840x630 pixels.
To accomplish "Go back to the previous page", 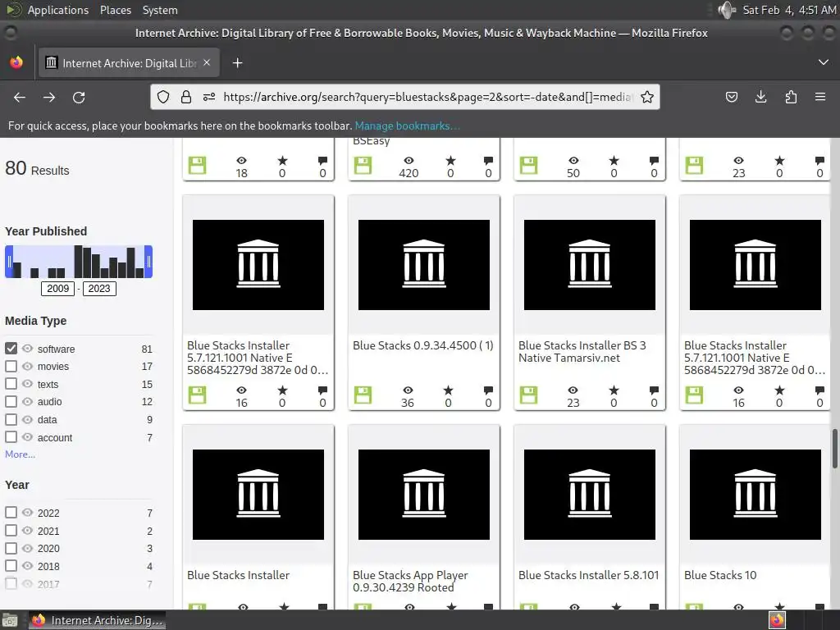I will click(x=20, y=98).
